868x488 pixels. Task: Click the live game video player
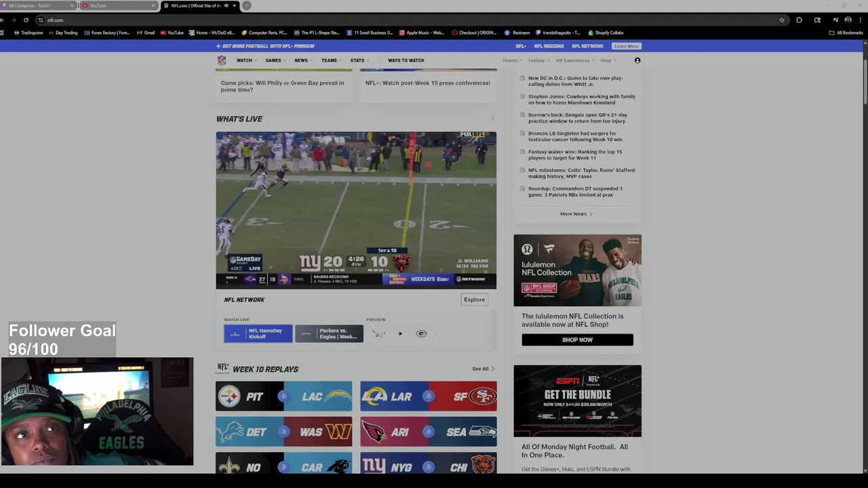(x=356, y=210)
